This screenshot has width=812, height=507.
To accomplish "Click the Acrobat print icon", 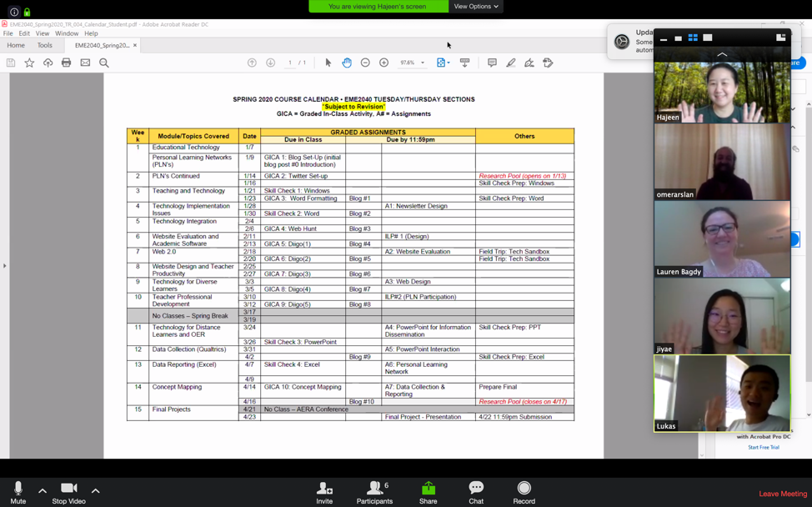I will click(x=67, y=63).
